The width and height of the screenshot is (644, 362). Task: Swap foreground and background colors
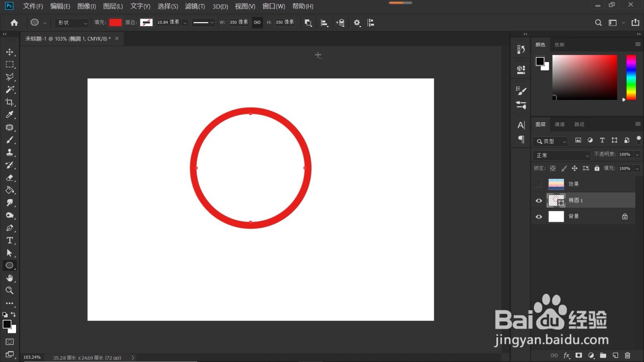coord(13,314)
